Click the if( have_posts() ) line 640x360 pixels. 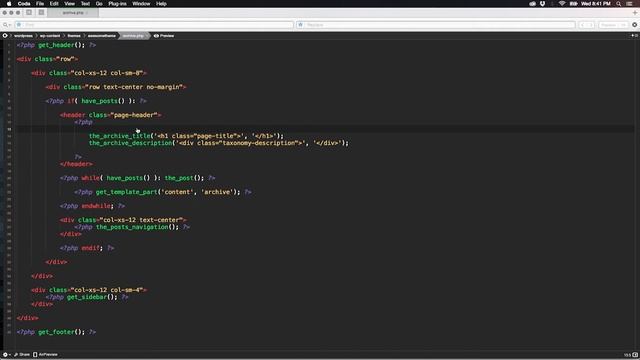[96, 101]
